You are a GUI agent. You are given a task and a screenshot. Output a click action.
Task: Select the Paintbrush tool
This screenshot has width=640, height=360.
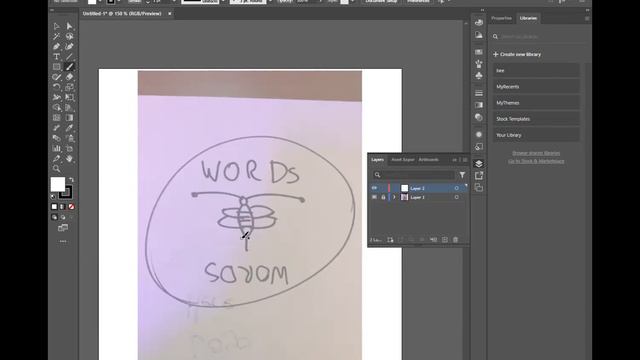pos(69,67)
